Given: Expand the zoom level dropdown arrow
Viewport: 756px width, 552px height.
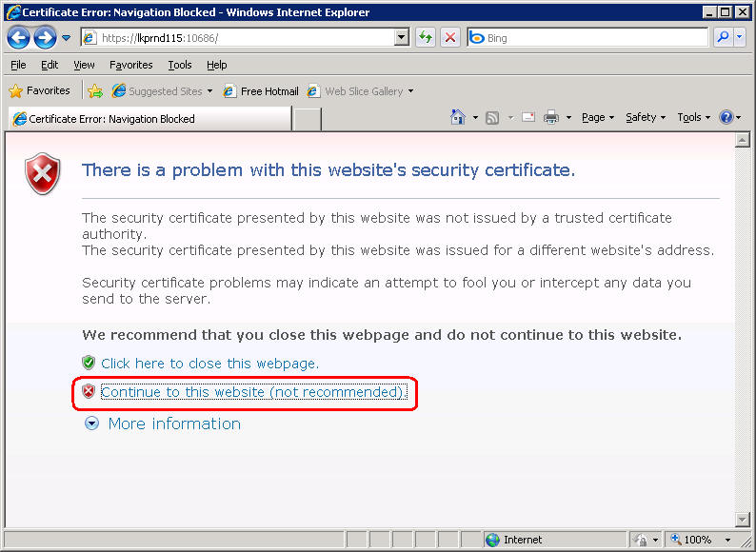Looking at the screenshot, I should click(727, 540).
